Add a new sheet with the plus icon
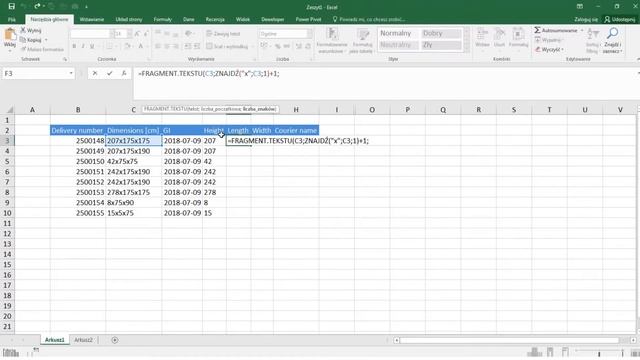Screen dimensions: 640x360 click(115, 340)
